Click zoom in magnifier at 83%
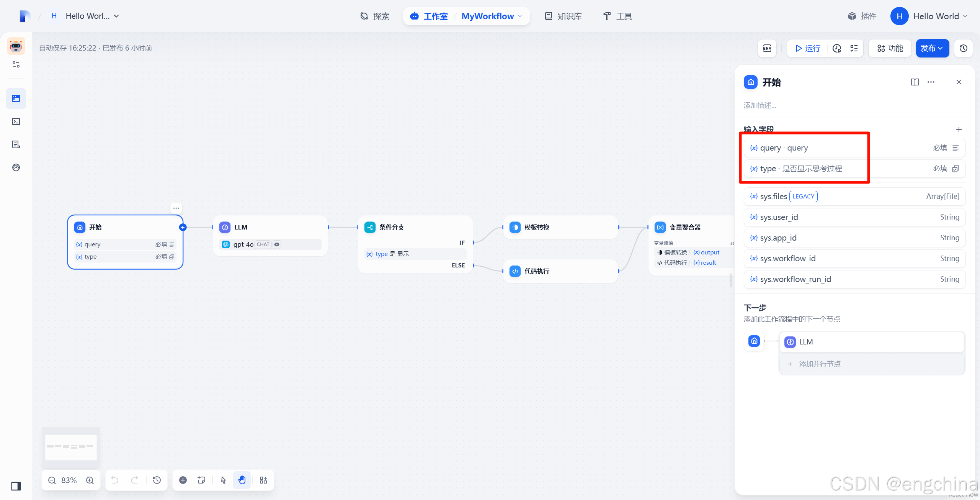The image size is (980, 500). [90, 480]
